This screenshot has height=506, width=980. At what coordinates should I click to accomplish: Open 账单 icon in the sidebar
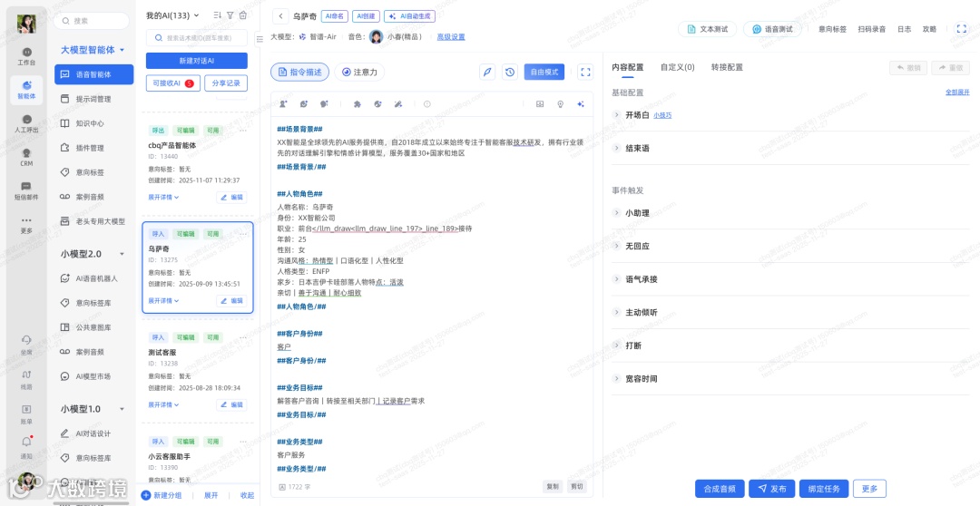pos(26,414)
